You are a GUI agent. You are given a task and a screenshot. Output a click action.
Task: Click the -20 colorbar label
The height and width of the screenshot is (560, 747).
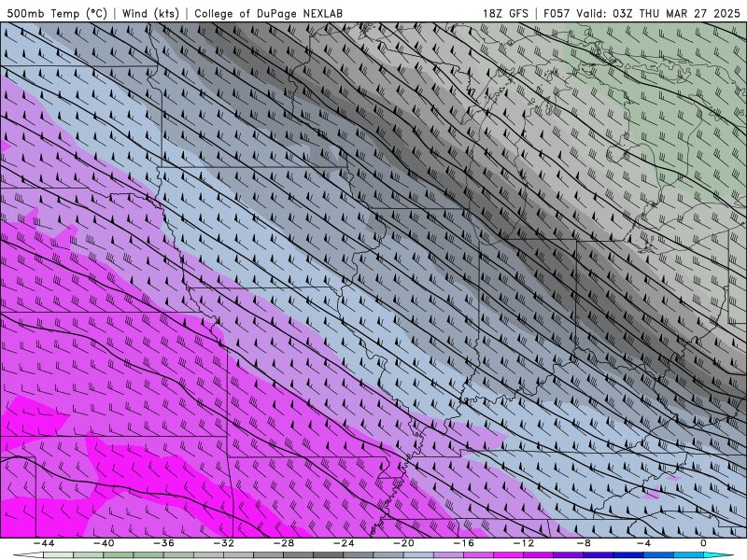(x=403, y=543)
